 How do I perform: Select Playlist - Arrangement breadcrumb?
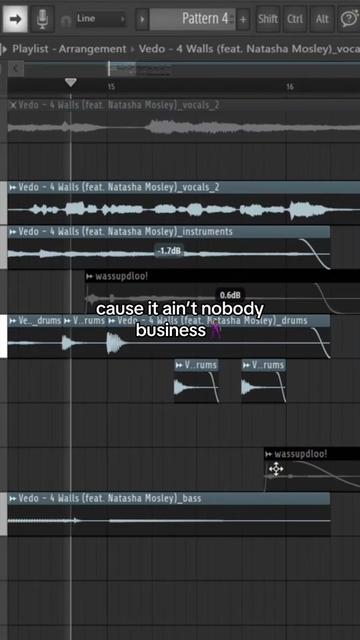(x=69, y=49)
